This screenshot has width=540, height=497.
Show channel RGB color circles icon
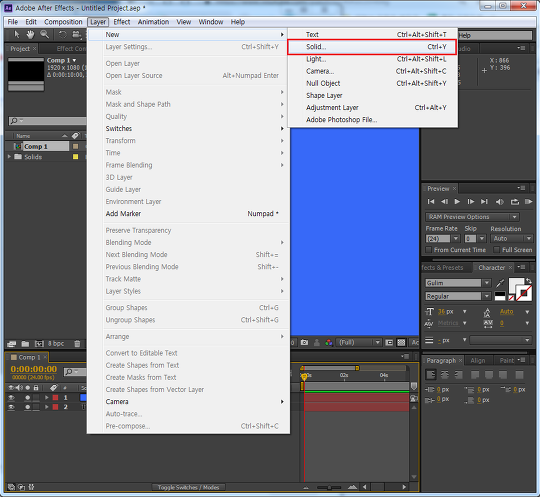329,342
